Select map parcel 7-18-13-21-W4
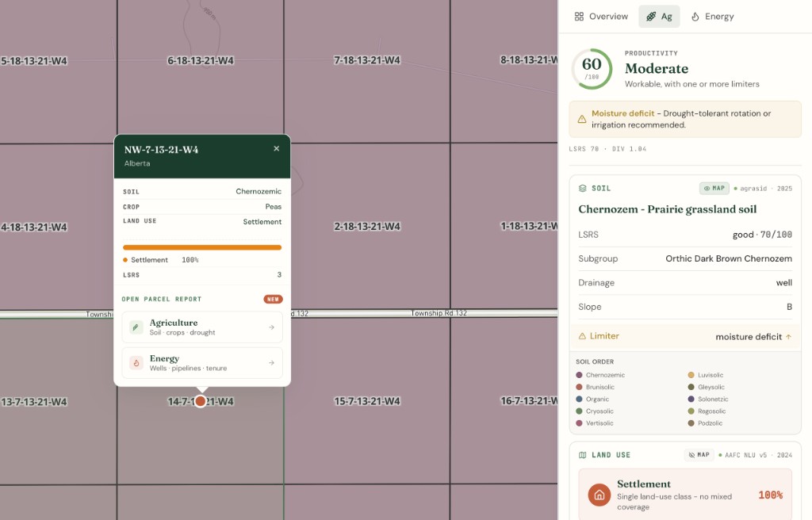The width and height of the screenshot is (812, 520). pos(366,60)
